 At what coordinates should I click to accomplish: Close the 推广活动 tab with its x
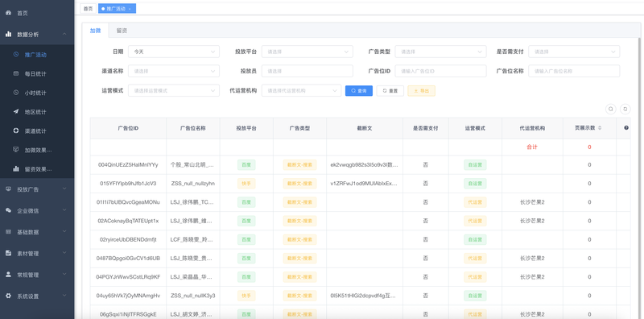[130, 9]
